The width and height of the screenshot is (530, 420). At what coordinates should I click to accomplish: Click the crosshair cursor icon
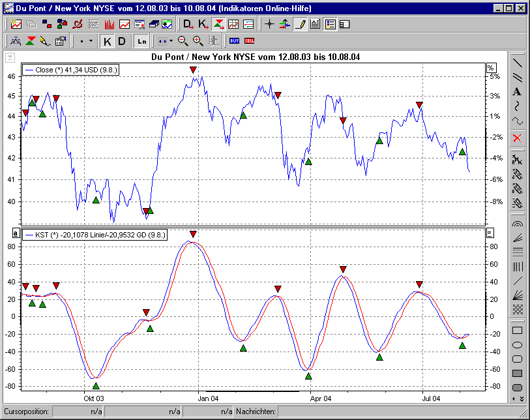tap(269, 24)
